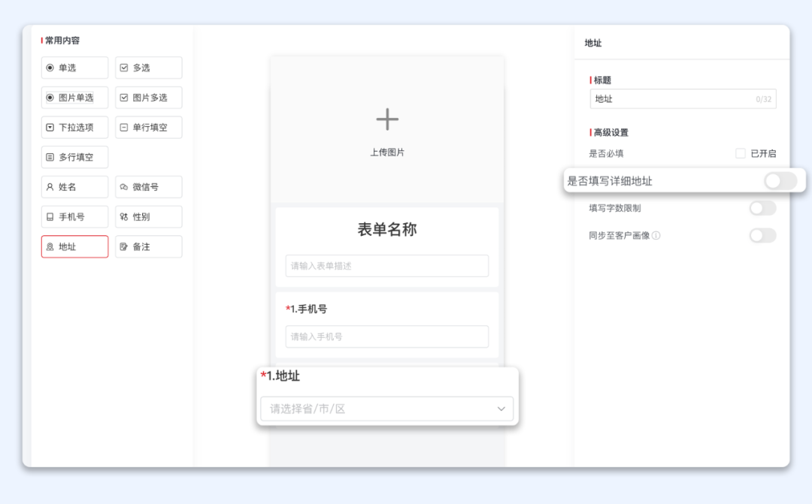Select the 手机号 phone number component icon
The width and height of the screenshot is (812, 504).
(x=74, y=216)
